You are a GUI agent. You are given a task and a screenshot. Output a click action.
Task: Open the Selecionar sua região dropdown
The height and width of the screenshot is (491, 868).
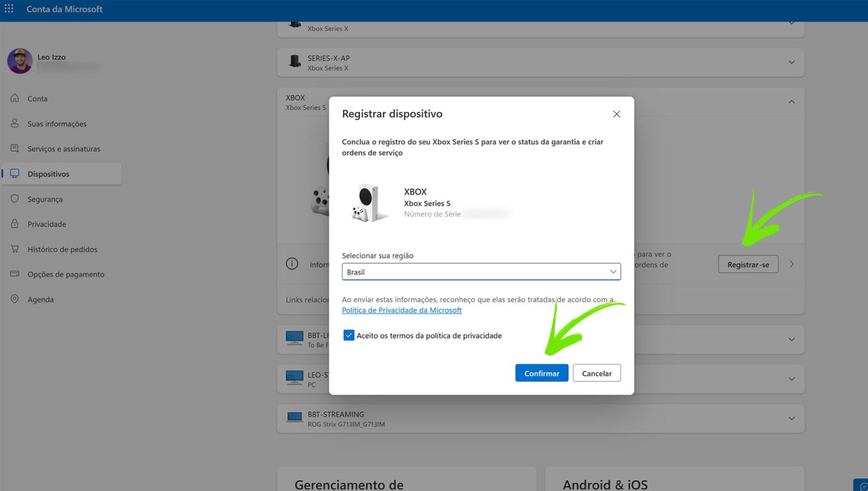[x=481, y=272]
